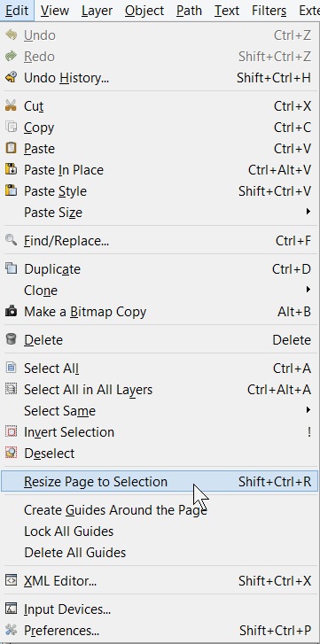The width and height of the screenshot is (320, 644).
Task: Choose Resize Page to Selection
Action: pos(160,481)
